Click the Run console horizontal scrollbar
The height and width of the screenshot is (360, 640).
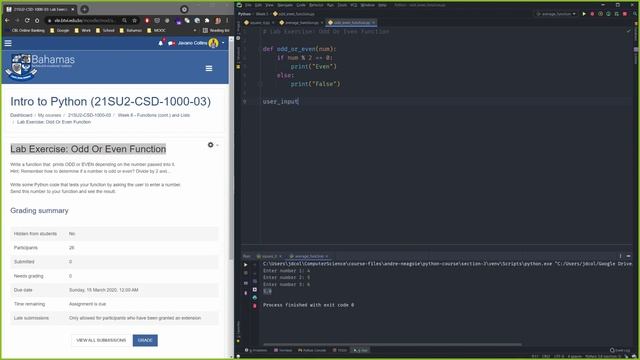[x=392, y=344]
